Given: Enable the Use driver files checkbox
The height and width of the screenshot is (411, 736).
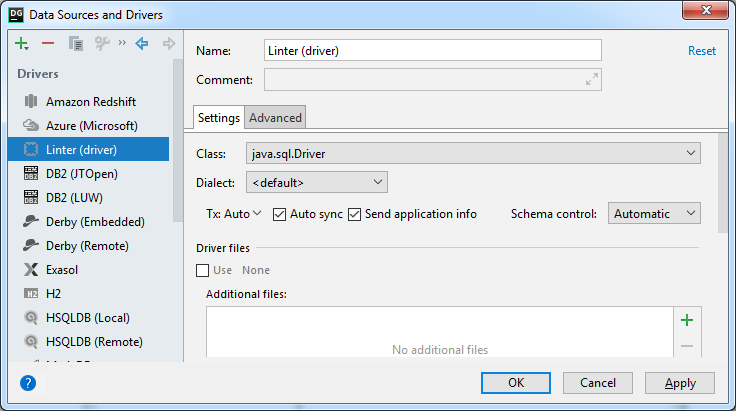Looking at the screenshot, I should coord(203,270).
